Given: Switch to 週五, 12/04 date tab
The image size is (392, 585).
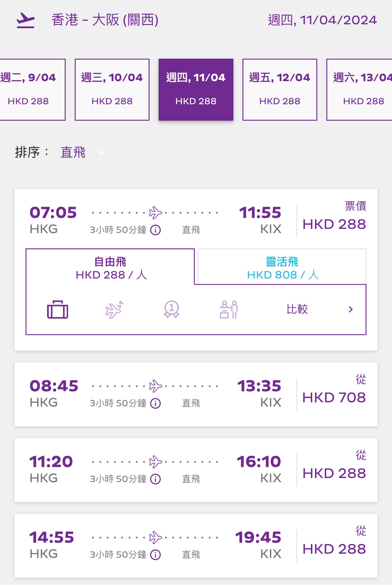Looking at the screenshot, I should [x=280, y=90].
